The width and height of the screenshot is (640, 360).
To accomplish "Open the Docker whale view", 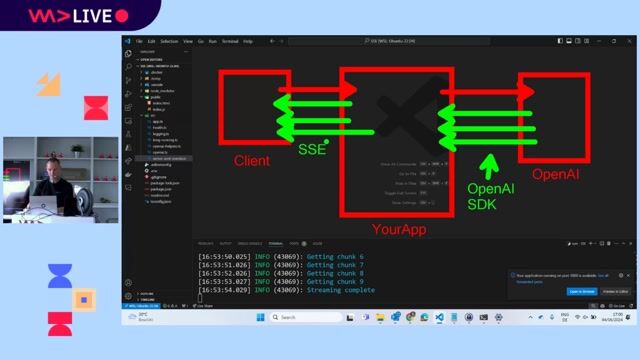I will point(128,174).
